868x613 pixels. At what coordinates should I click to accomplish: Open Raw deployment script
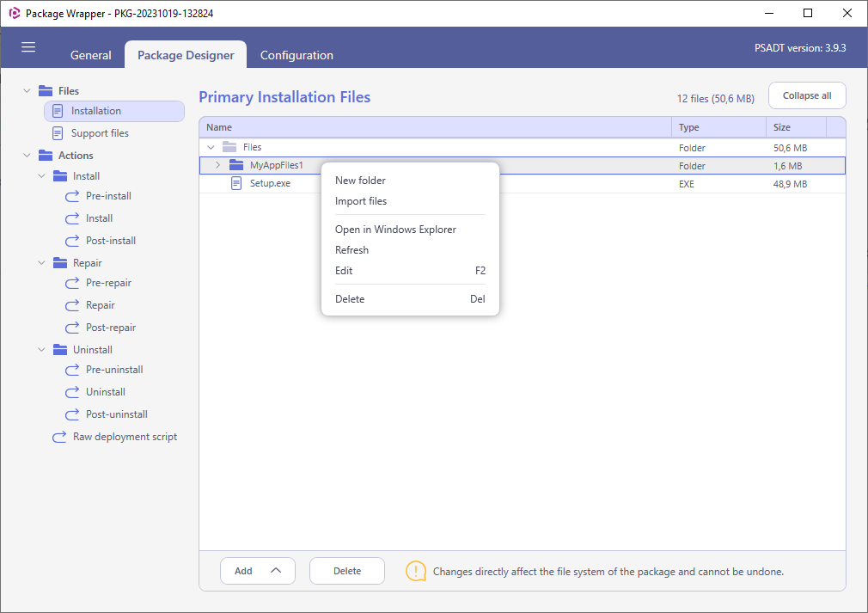click(125, 437)
